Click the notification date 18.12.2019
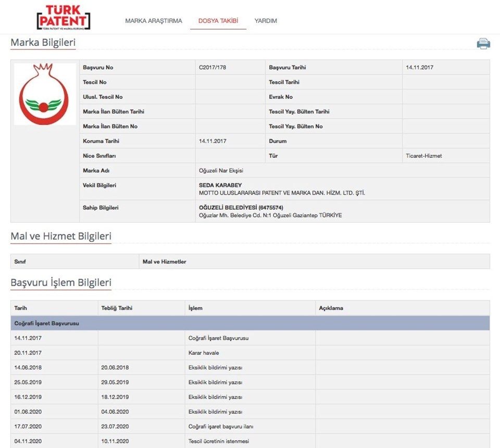 115,397
